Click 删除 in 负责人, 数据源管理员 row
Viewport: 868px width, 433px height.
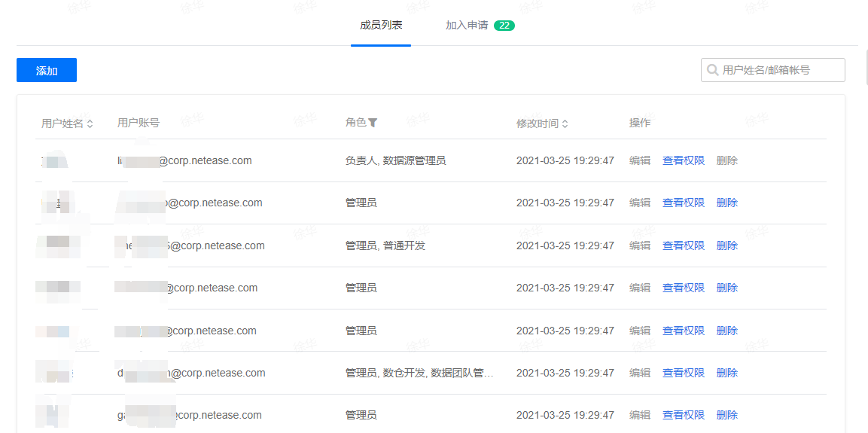(727, 160)
